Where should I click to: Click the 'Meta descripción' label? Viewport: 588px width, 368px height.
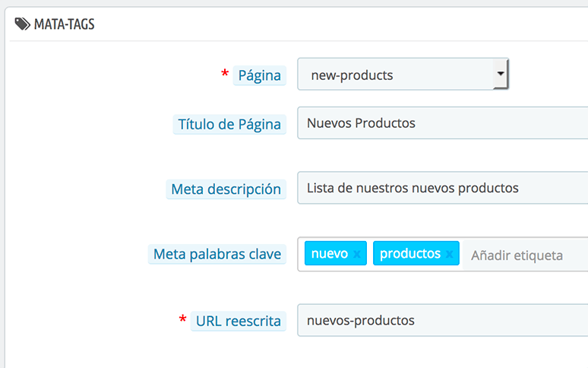(x=226, y=189)
